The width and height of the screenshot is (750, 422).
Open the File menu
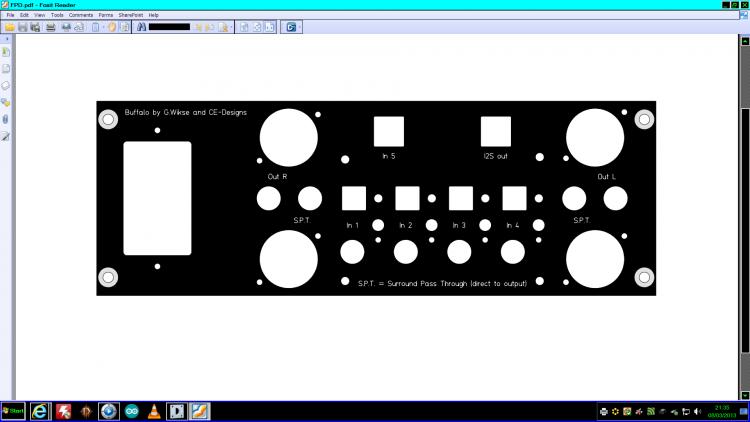point(10,15)
